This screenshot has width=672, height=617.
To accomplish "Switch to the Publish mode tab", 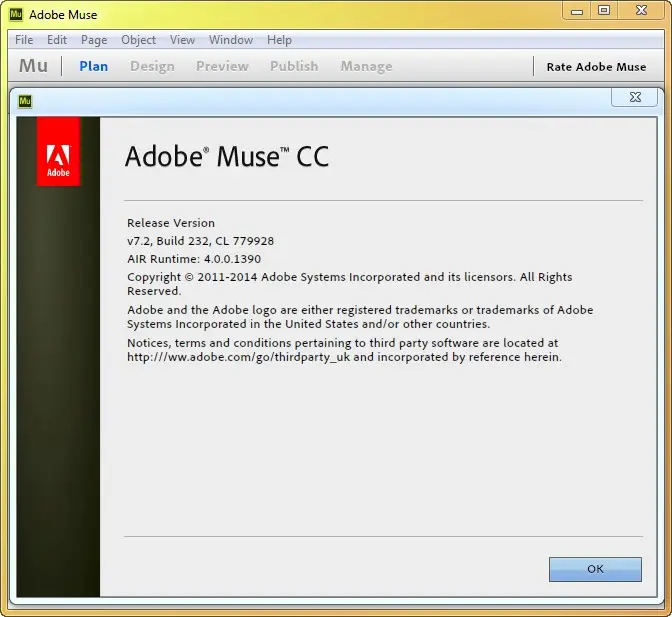I will (294, 66).
